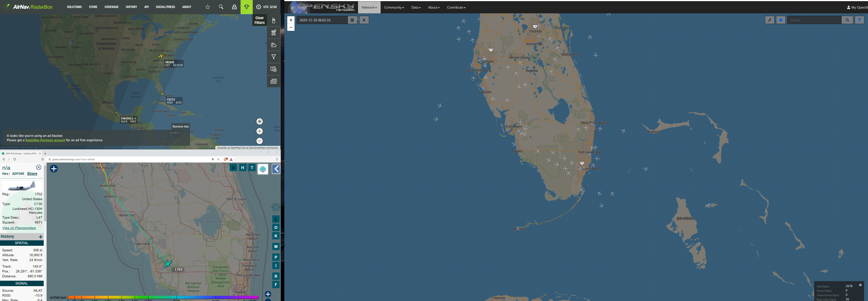Viewport: 868px width, 301px height.
Task: Open the RadarBox Premium account link
Action: (45, 140)
